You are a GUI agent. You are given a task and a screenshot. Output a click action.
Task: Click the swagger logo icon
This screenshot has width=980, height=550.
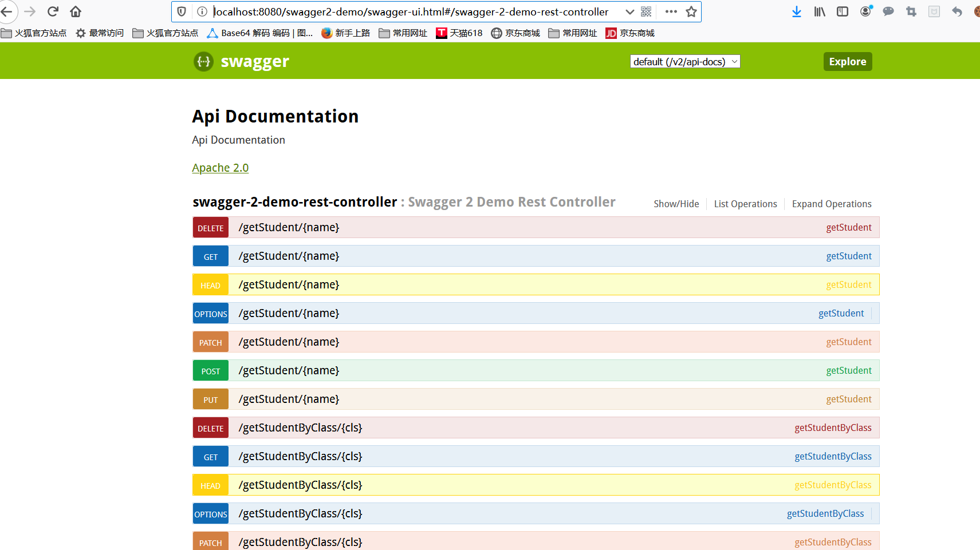[203, 61]
